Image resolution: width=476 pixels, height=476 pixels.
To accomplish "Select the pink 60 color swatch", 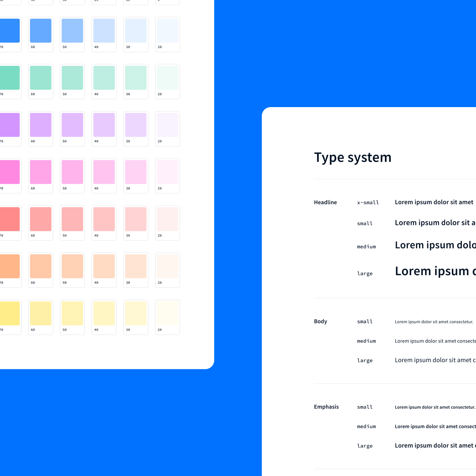I will coord(40,172).
